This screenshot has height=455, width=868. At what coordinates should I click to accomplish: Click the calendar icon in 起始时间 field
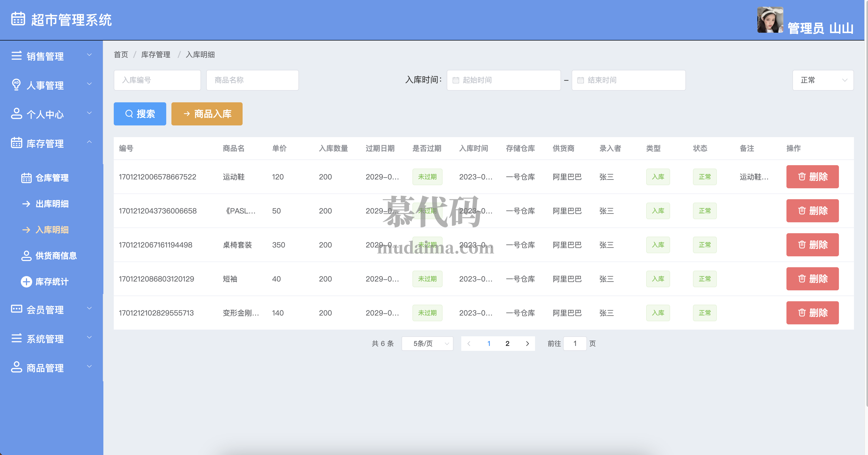point(456,80)
